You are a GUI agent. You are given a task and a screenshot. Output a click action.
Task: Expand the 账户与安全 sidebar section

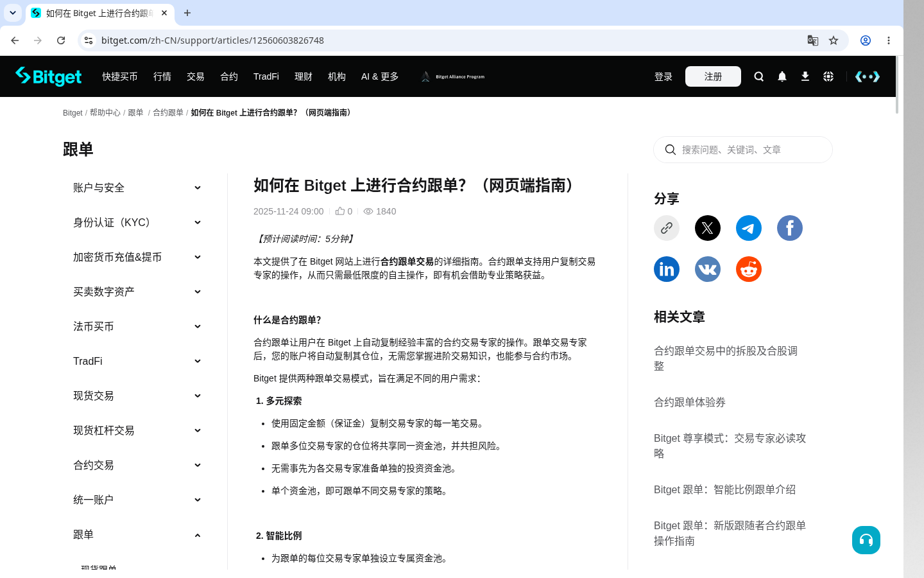[x=137, y=188]
